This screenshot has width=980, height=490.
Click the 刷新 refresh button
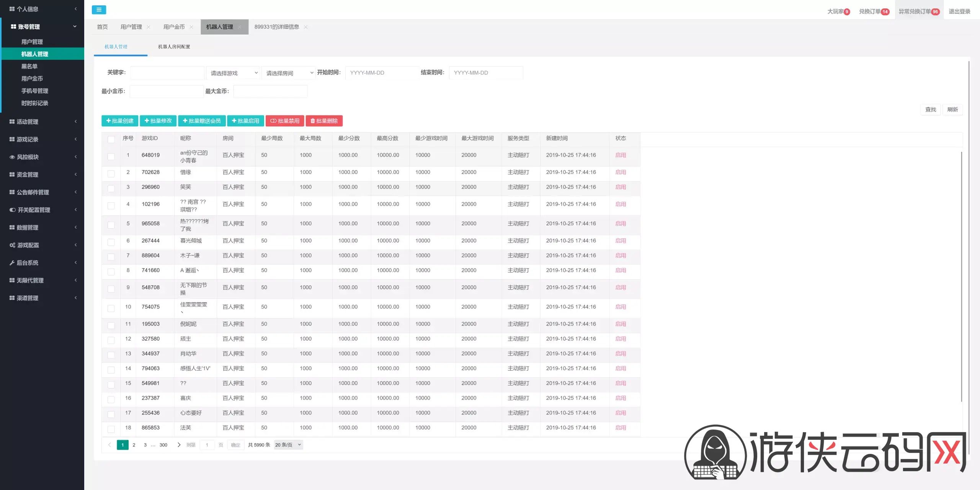952,110
